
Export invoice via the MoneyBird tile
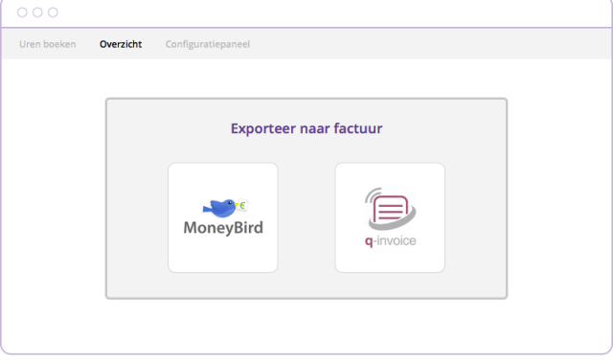[223, 217]
